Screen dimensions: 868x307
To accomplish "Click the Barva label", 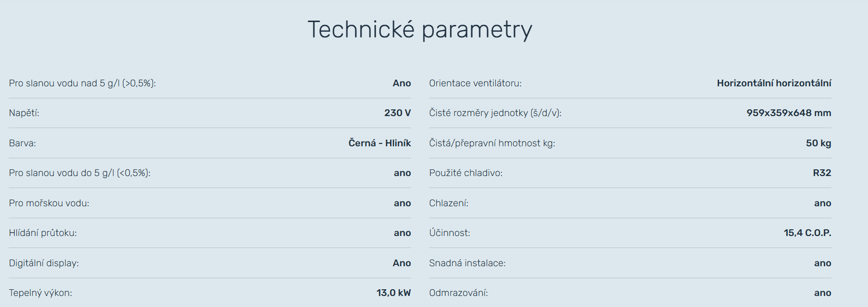I will (x=22, y=143).
